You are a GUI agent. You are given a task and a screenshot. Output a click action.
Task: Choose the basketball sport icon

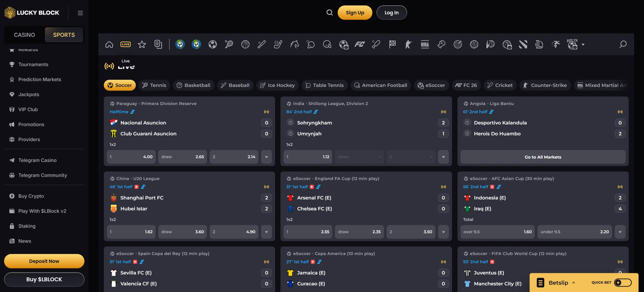pyautogui.click(x=245, y=44)
